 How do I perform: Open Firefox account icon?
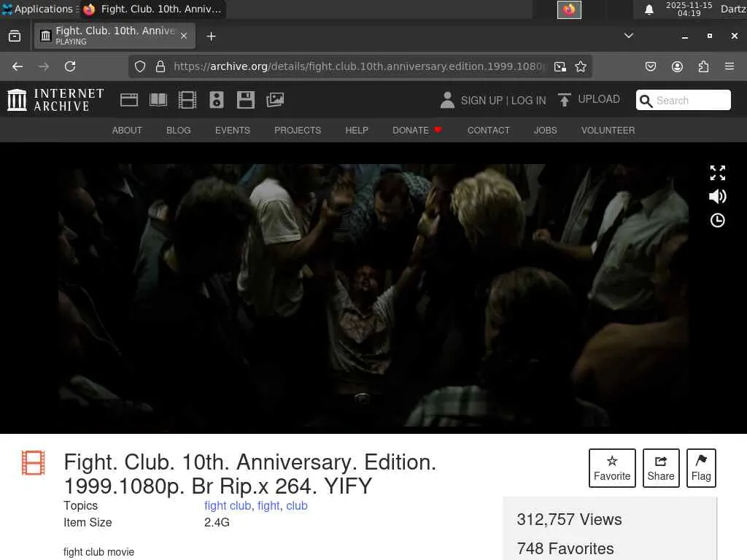pos(677,66)
